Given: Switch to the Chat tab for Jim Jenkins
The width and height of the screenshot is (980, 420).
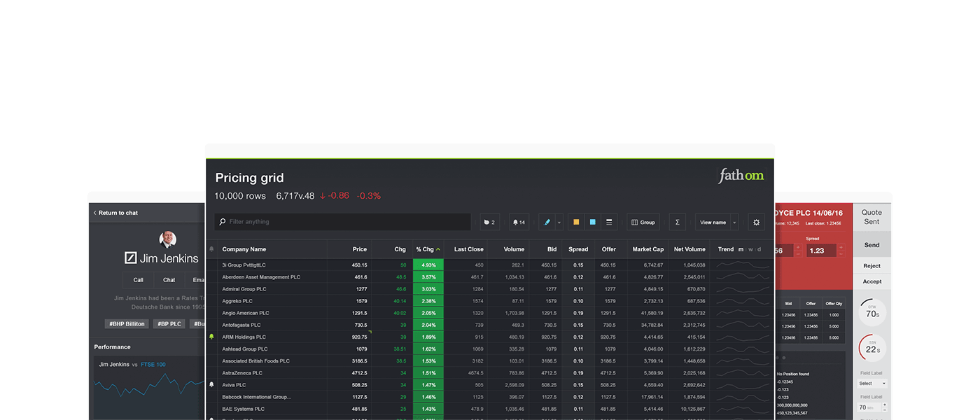Looking at the screenshot, I should coord(169,280).
